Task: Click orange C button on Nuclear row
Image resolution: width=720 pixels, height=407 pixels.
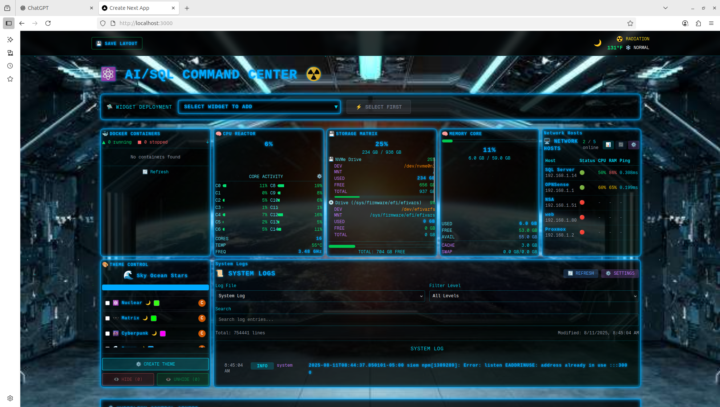Action: tap(202, 303)
